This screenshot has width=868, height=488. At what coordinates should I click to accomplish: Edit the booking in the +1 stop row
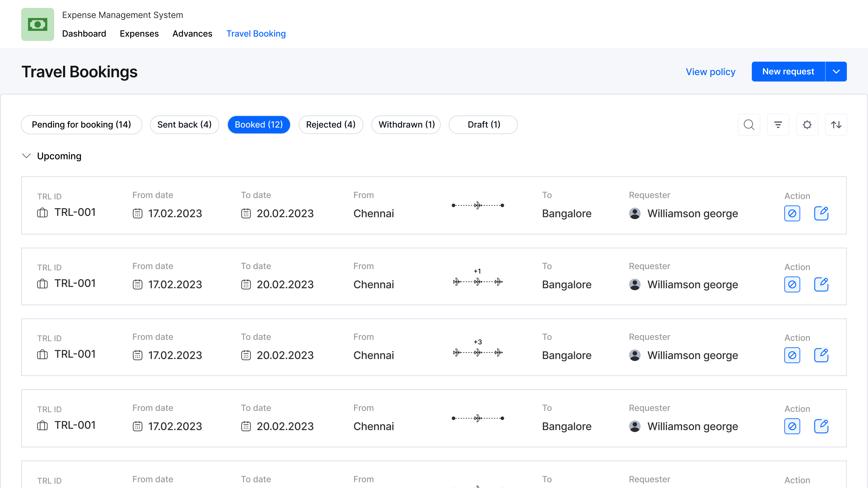[x=821, y=285]
